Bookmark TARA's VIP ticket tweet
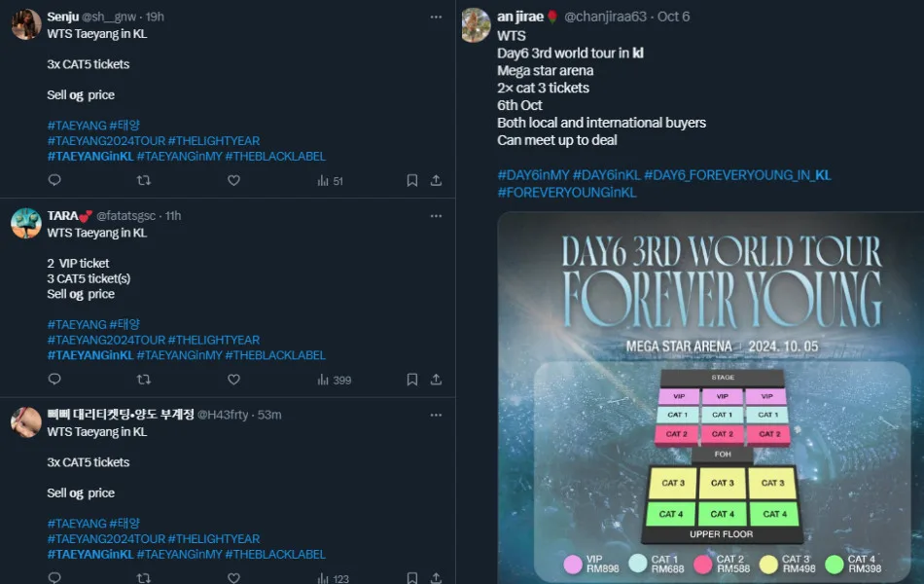 [412, 380]
